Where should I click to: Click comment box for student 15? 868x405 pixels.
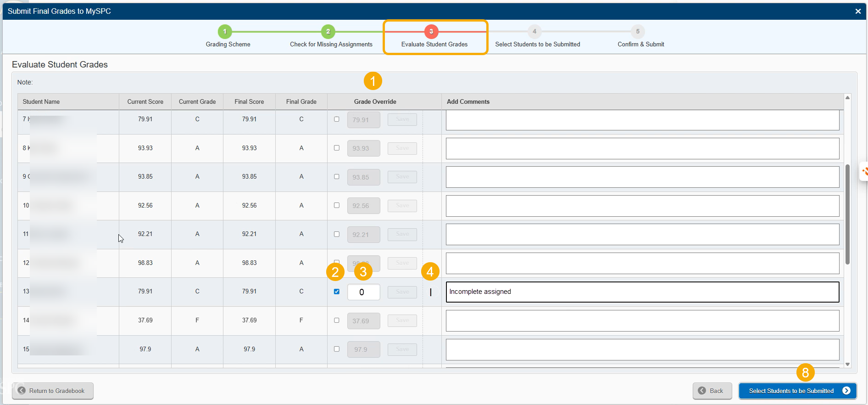[643, 349]
